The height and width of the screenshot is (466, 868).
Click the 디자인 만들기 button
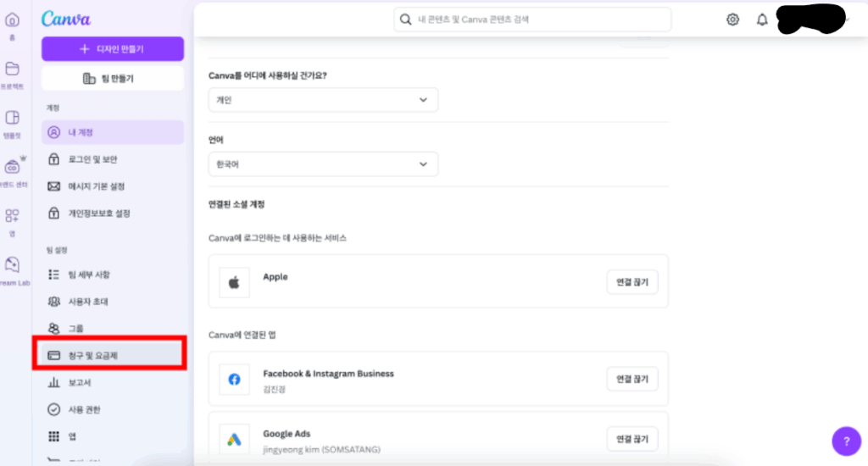coord(113,48)
